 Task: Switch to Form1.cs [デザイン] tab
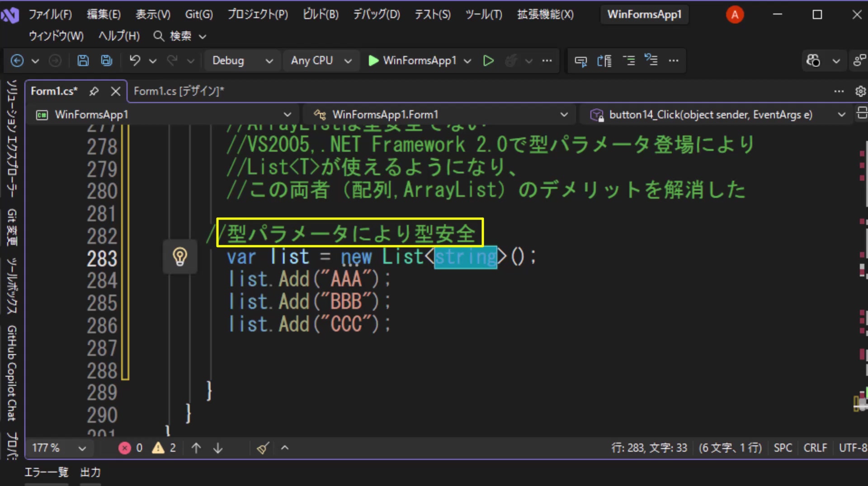coord(179,91)
